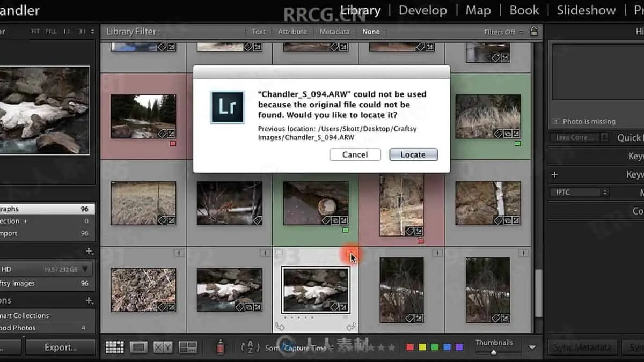Image resolution: width=644 pixels, height=362 pixels.
Task: Open the Filters Off preset dropdown
Action: click(x=502, y=32)
